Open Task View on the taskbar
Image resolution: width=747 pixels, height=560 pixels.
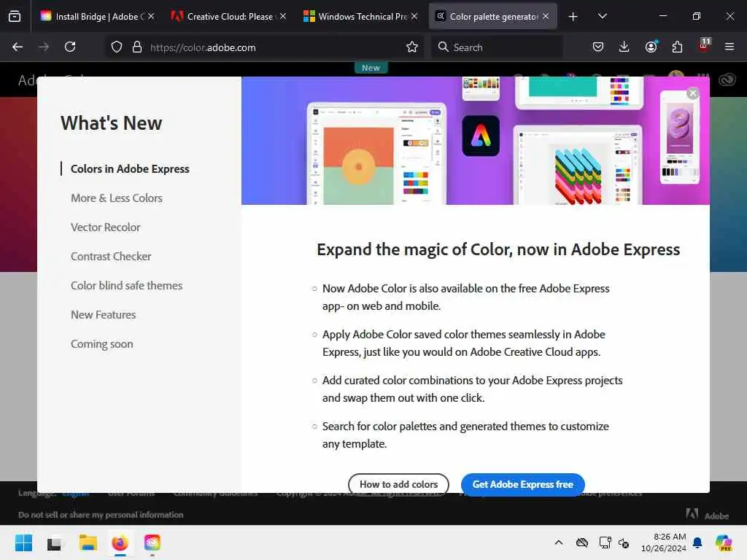(x=54, y=542)
